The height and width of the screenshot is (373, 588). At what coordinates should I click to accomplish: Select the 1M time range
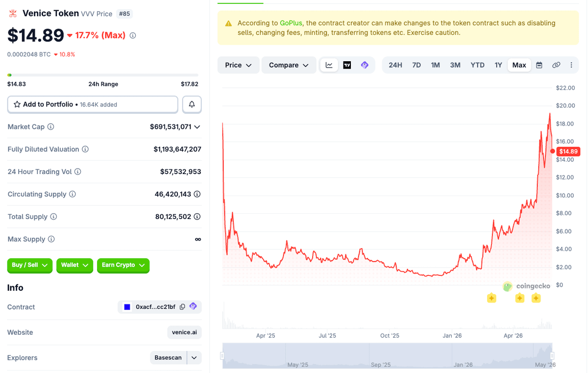(x=435, y=65)
